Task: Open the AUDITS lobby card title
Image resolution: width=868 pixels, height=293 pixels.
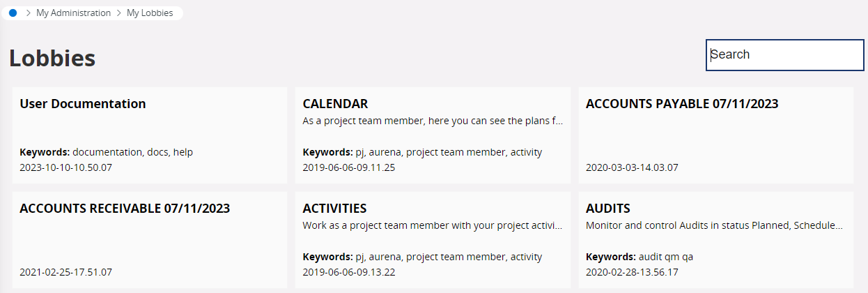Action: [608, 209]
